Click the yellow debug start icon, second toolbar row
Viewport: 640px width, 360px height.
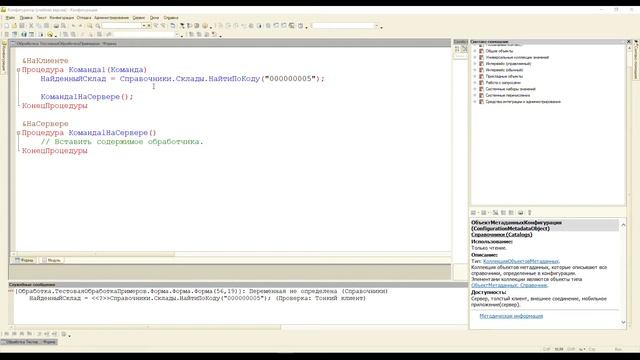tap(50, 34)
